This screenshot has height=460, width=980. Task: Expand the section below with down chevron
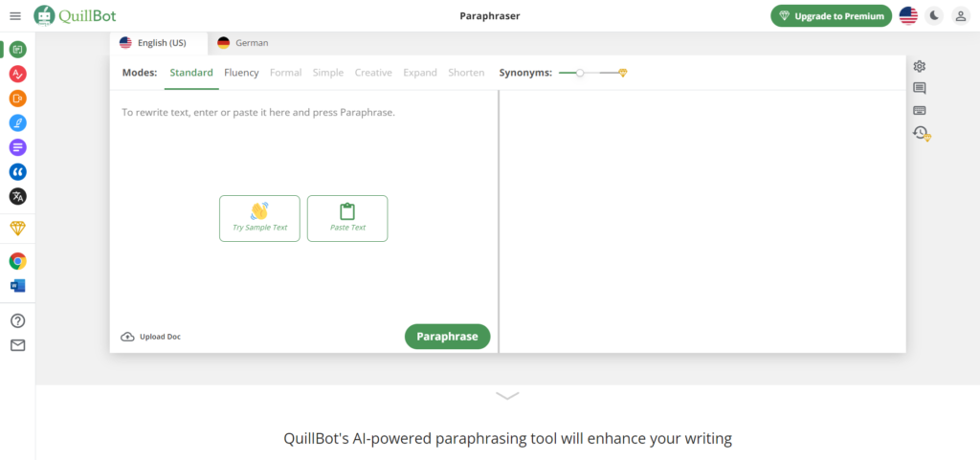pyautogui.click(x=507, y=395)
